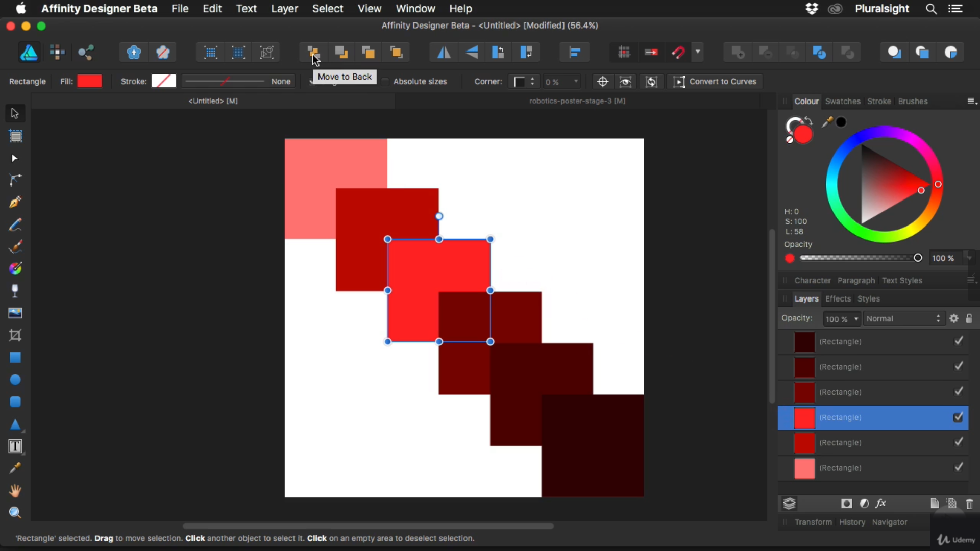Open the Transform panel
The width and height of the screenshot is (980, 551).
click(813, 522)
